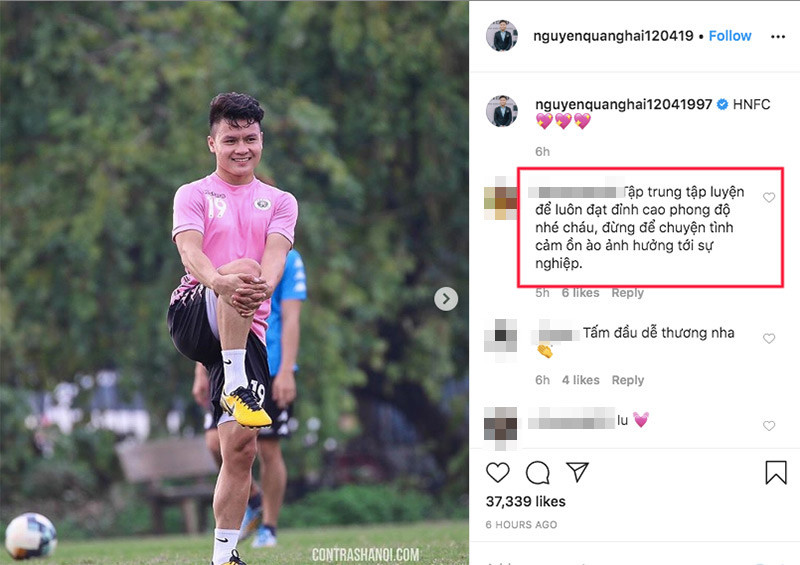Follow the nguyenquanghai account
800x565 pixels.
(x=730, y=36)
